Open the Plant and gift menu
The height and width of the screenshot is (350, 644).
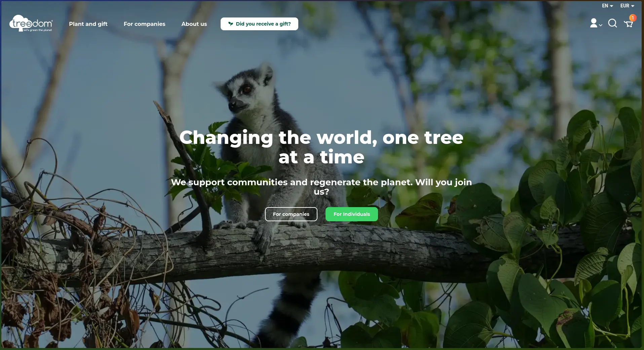click(x=88, y=24)
